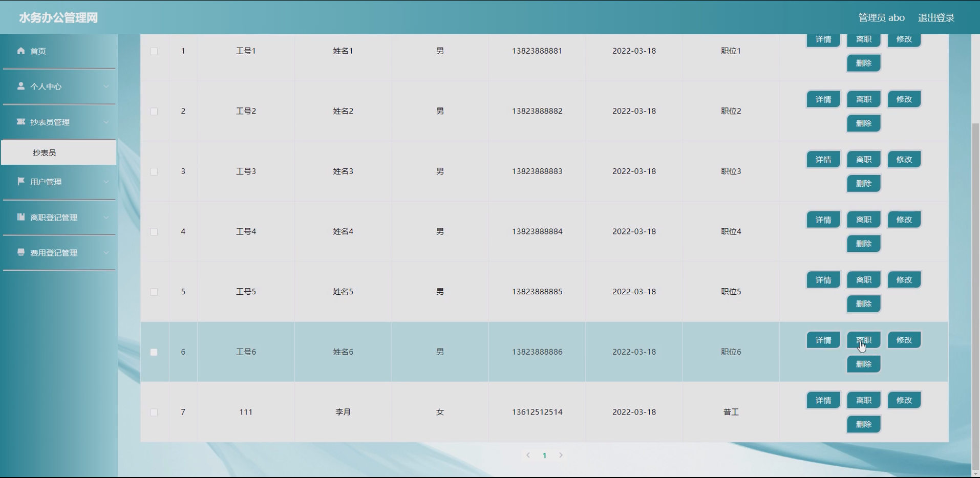980x478 pixels.
Task: Open the 费用登记管理 menu
Action: pos(59,252)
